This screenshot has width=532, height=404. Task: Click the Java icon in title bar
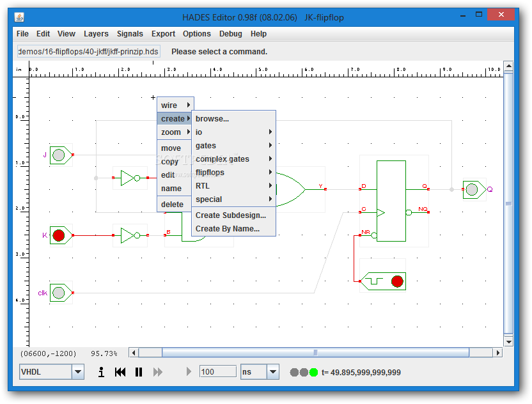19,17
